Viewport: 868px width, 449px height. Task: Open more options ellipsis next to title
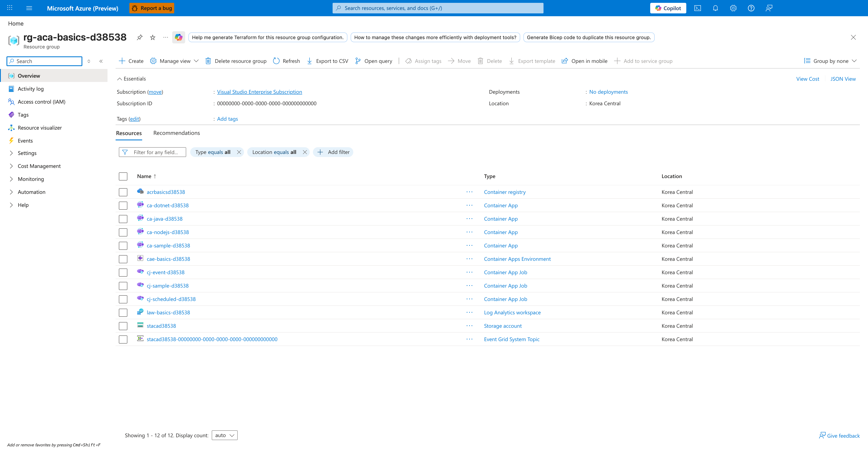(x=165, y=37)
